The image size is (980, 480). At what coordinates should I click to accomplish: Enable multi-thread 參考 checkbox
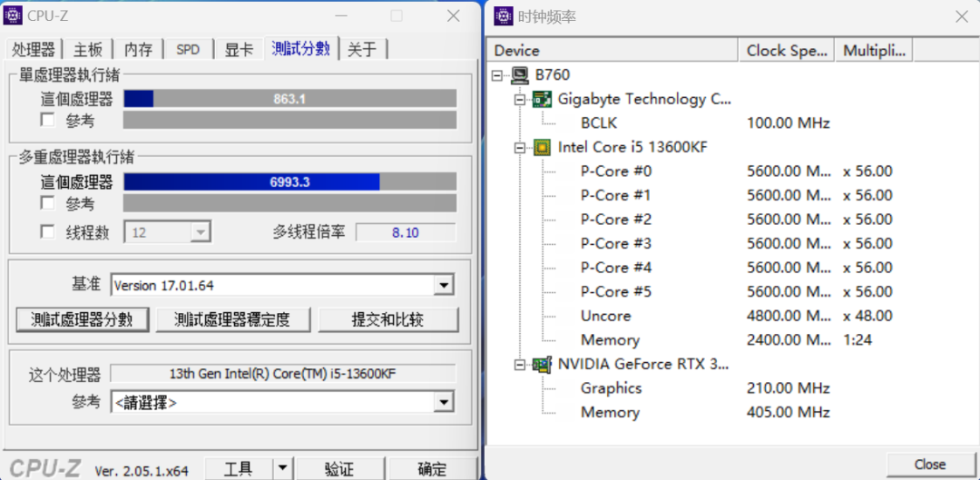(x=47, y=203)
